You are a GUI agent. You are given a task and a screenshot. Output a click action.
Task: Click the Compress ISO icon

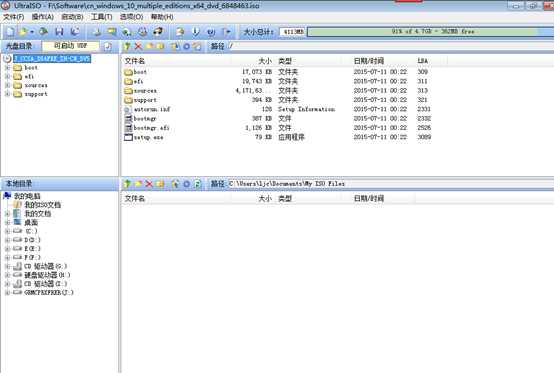click(x=112, y=32)
